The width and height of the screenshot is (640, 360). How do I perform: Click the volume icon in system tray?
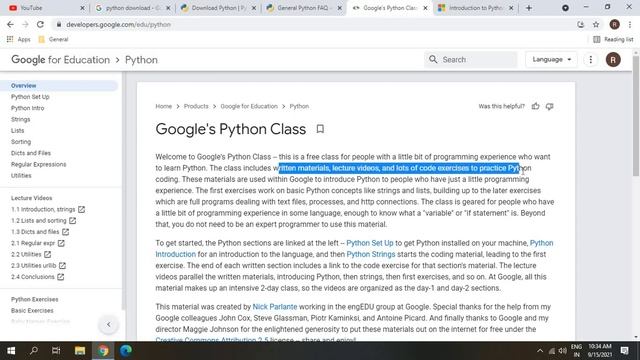click(x=562, y=351)
